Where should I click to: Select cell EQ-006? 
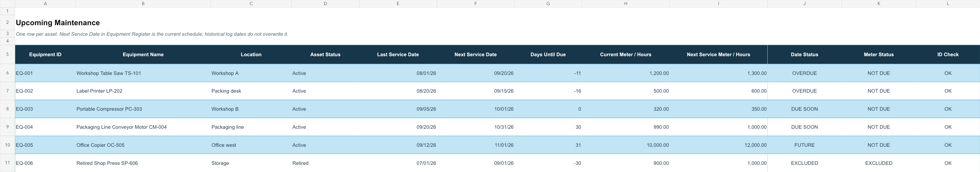coord(45,163)
